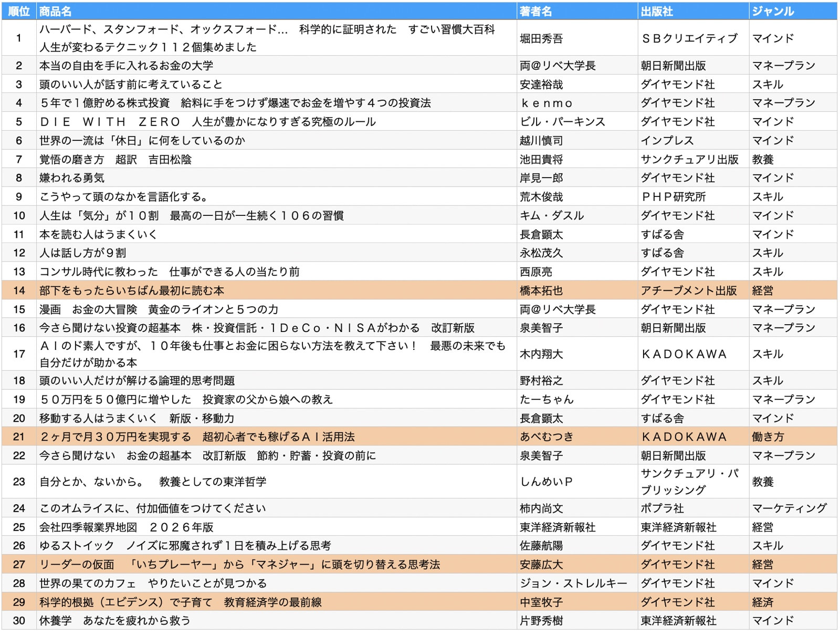Select title 人は話し方が９割
Screen dimensions: 840x633
(83, 253)
